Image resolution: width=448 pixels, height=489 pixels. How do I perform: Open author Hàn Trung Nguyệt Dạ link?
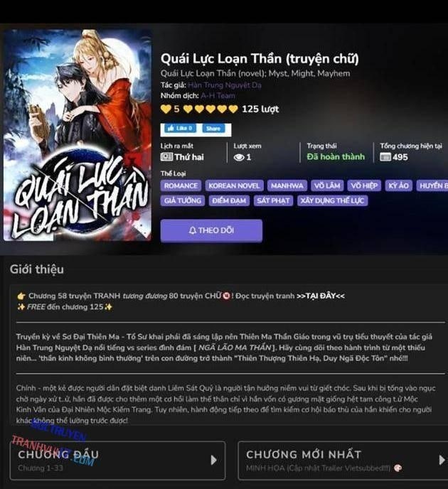pyautogui.click(x=225, y=85)
